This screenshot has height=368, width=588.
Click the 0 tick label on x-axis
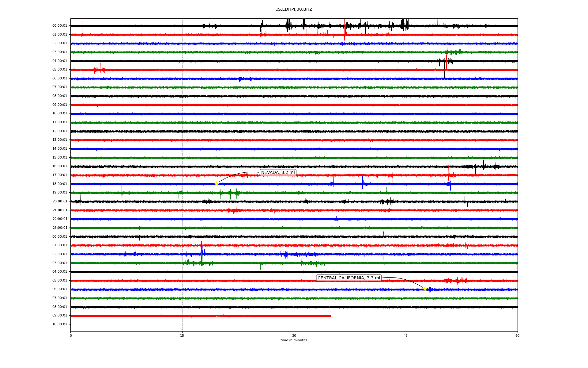pyautogui.click(x=71, y=335)
